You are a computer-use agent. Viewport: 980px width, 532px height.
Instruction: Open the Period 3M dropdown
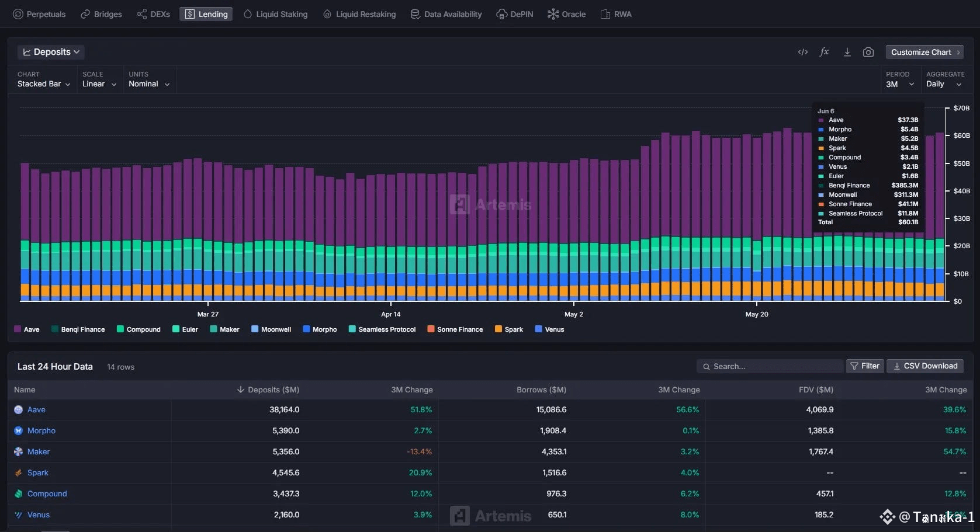[899, 84]
